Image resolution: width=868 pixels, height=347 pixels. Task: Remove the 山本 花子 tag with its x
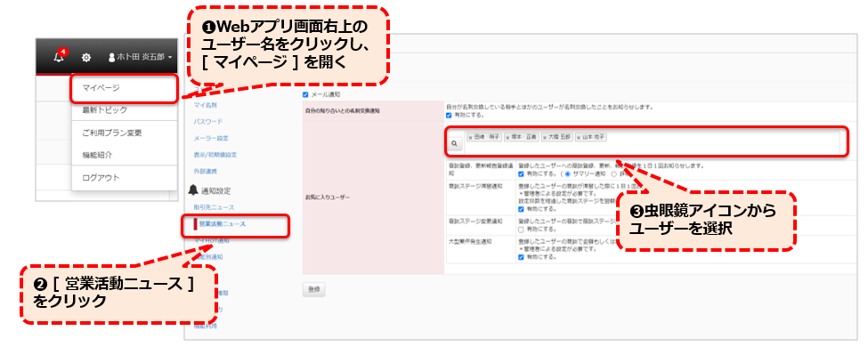pos(580,137)
